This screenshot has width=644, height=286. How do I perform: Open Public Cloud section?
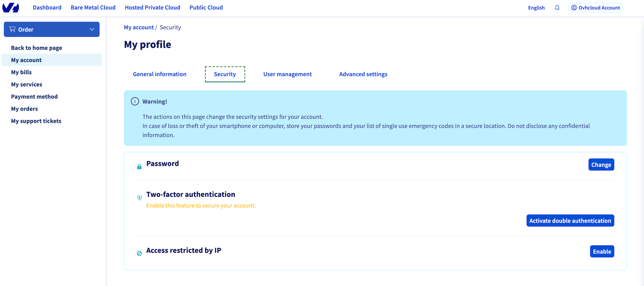tap(206, 8)
